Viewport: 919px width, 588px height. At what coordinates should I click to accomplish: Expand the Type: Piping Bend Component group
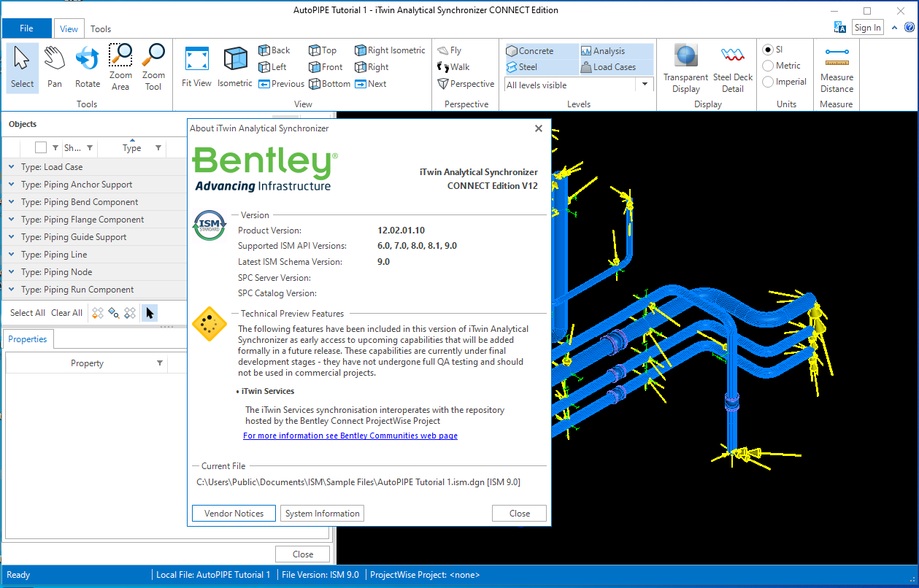point(11,202)
